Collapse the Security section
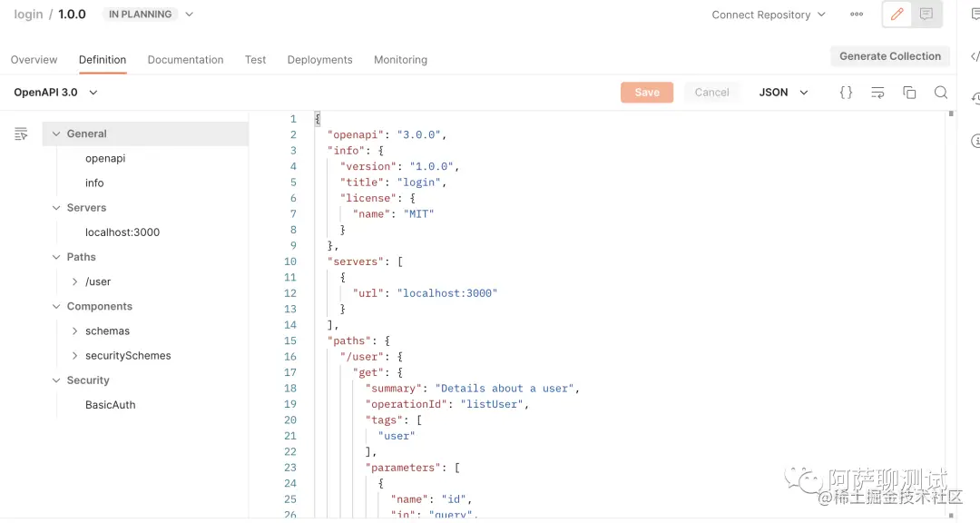The height and width of the screenshot is (523, 980). pos(56,380)
